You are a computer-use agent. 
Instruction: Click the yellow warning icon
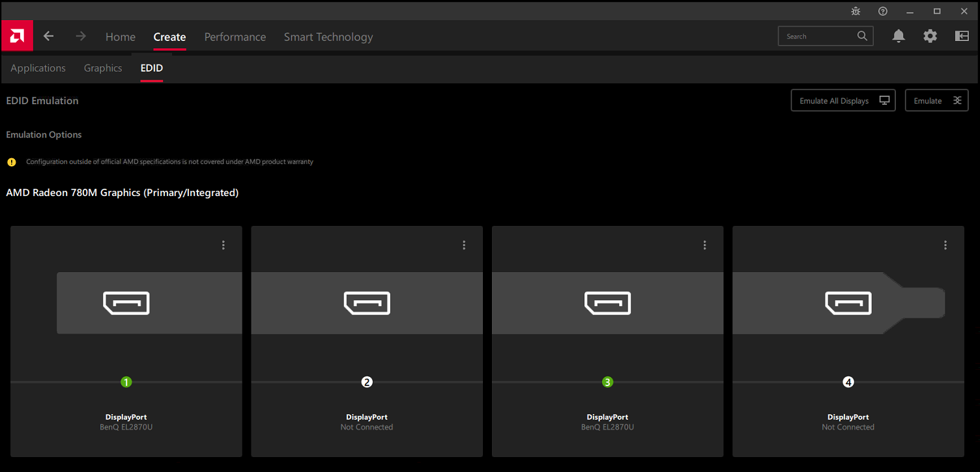click(12, 162)
